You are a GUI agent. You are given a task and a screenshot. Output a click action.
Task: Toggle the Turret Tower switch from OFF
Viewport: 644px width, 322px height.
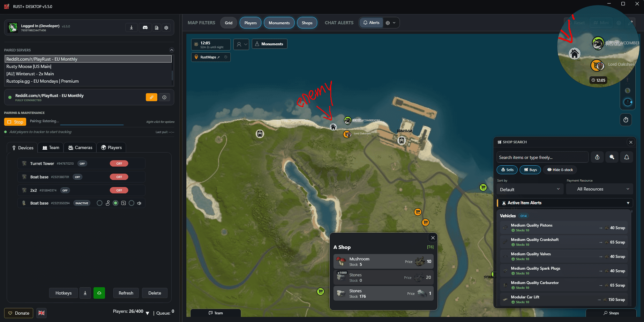point(119,163)
